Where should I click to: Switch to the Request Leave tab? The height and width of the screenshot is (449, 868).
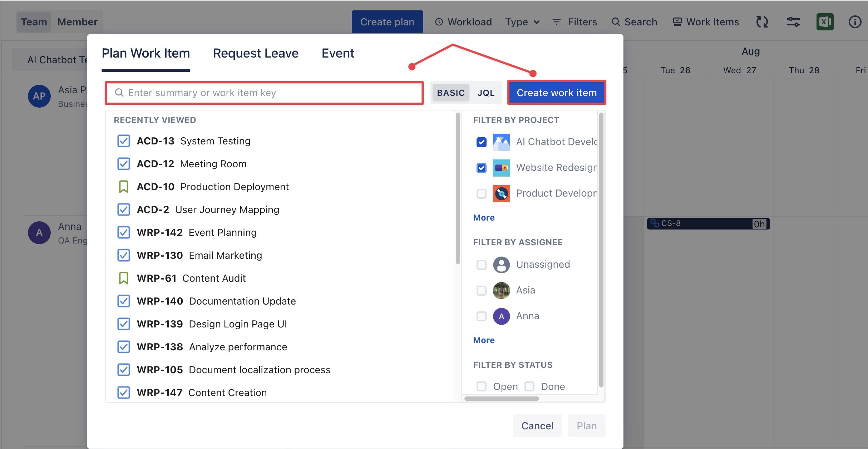click(256, 53)
